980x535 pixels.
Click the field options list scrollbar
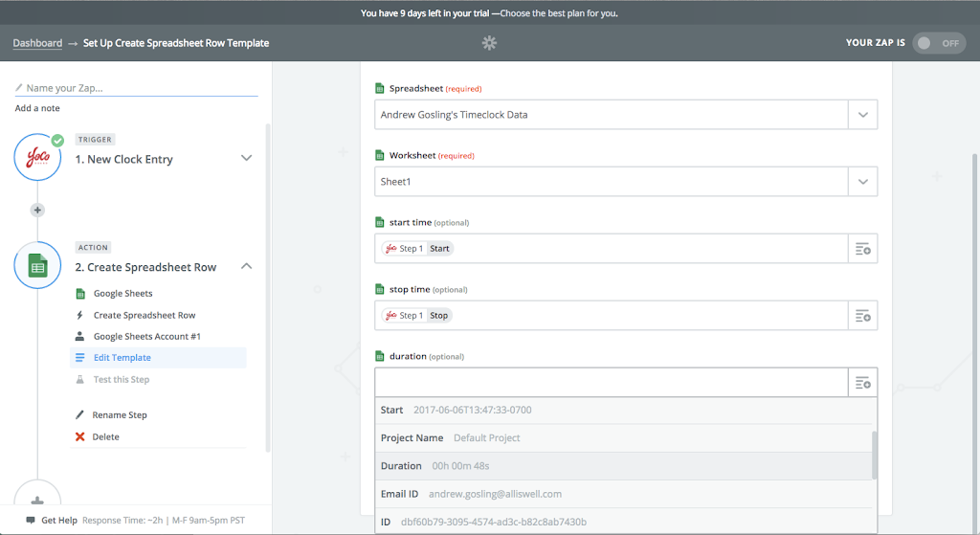tap(875, 455)
